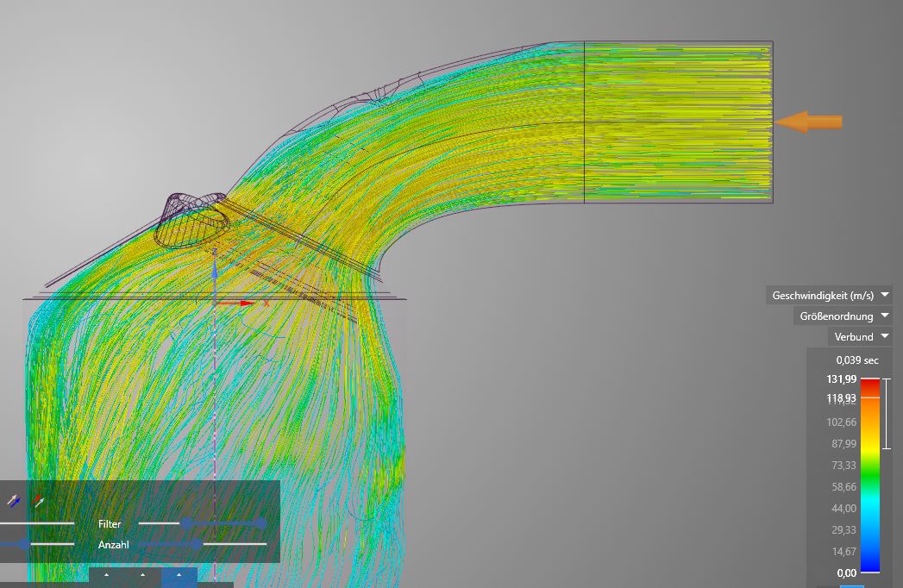Adjust the Anzahl slider handle
This screenshot has width=903, height=588.
tap(197, 544)
